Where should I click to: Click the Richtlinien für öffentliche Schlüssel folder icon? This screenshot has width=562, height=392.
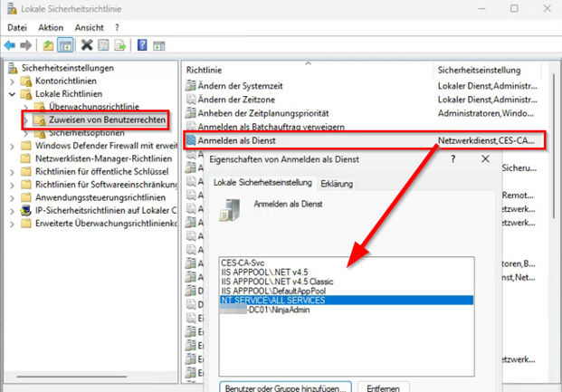[x=26, y=171]
